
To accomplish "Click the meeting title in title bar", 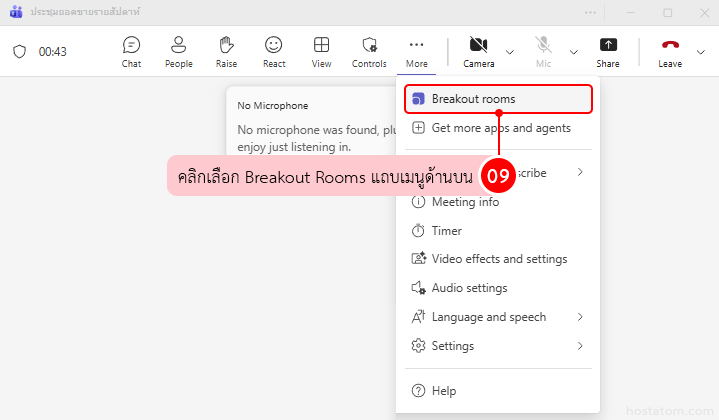I will (x=85, y=12).
